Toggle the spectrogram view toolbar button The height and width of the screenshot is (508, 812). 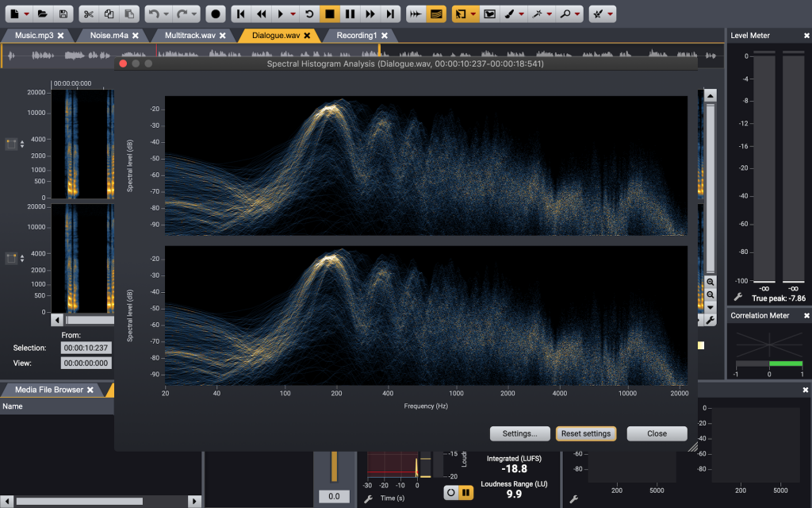[x=435, y=14]
